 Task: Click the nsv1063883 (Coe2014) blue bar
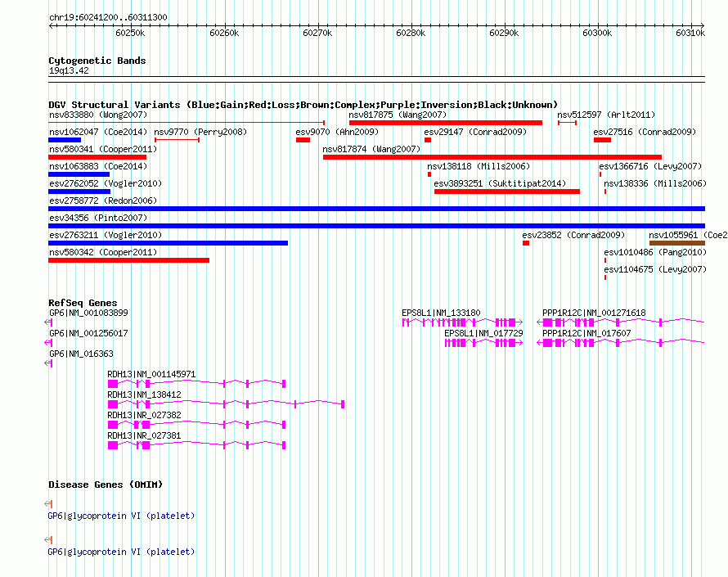[x=79, y=174]
